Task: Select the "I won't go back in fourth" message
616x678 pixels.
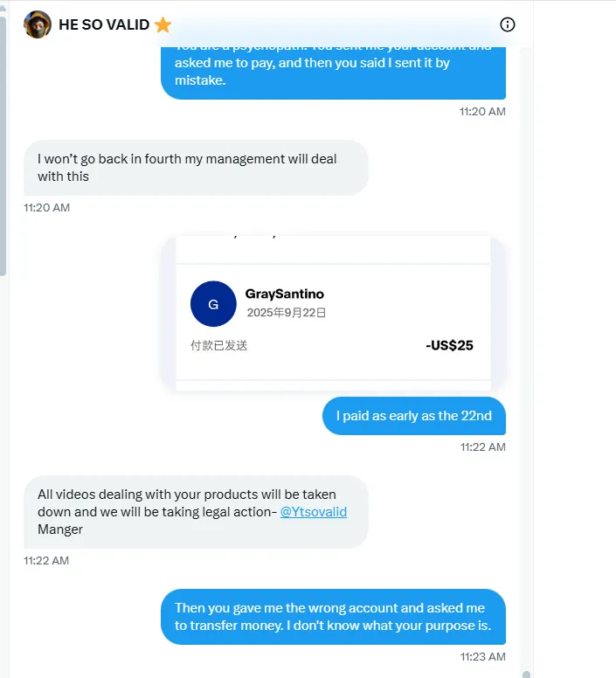Action: 196,167
